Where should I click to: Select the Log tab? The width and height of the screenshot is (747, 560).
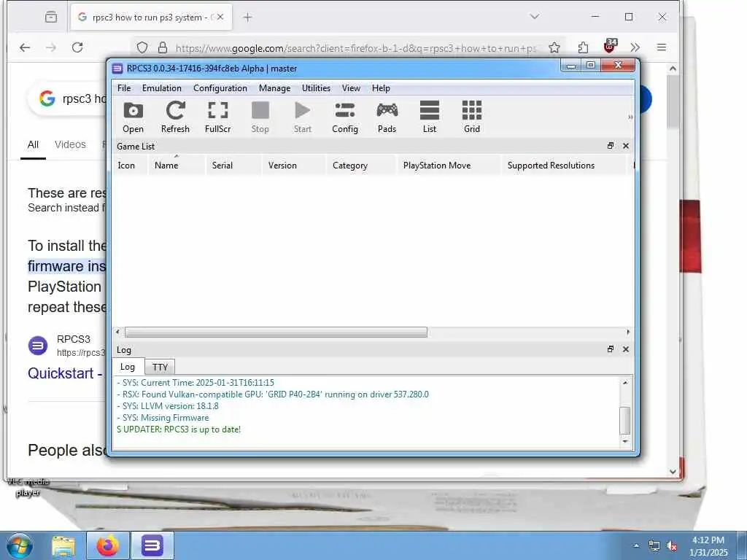tap(128, 367)
